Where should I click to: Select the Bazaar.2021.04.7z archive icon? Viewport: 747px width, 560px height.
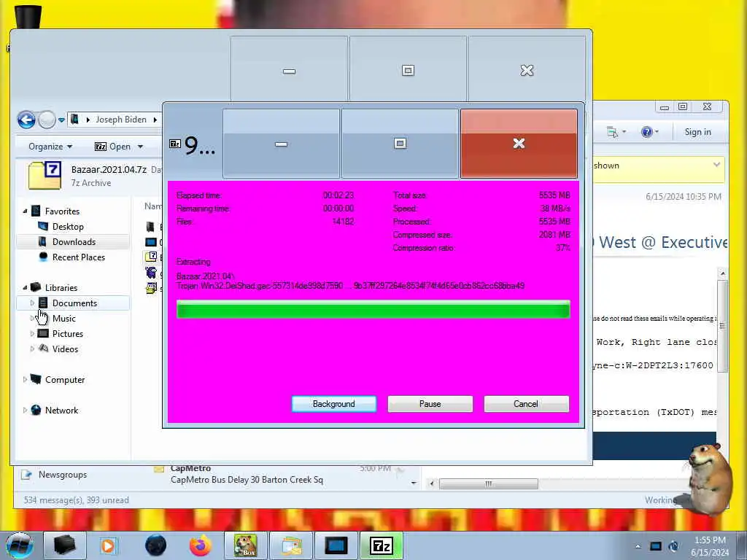pyautogui.click(x=44, y=176)
